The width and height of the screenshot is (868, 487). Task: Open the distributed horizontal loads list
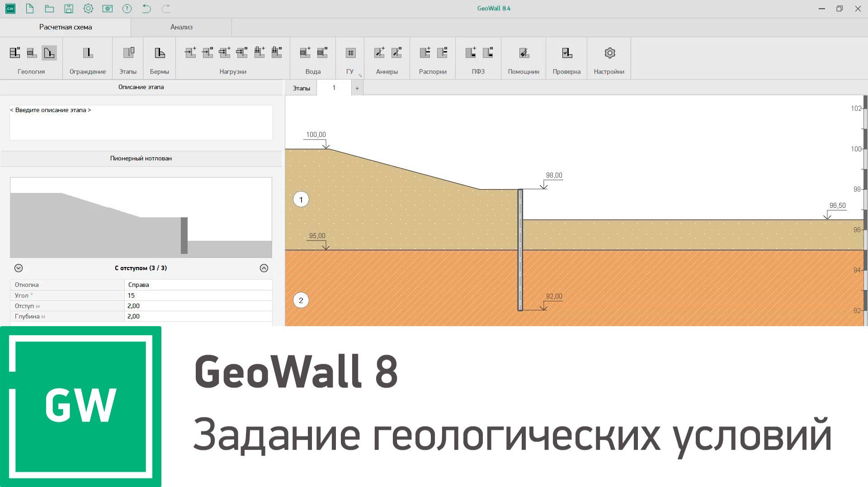242,53
